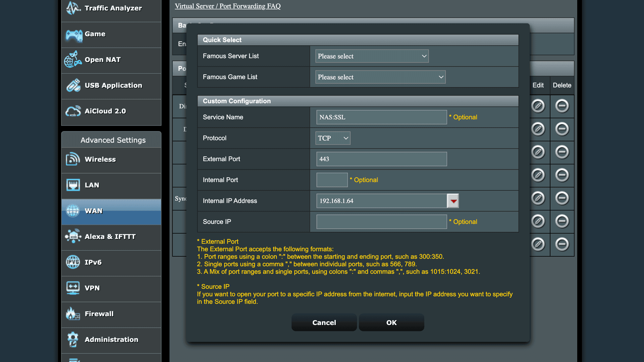
Task: Click the AiCloud 2.0 cloud icon
Action: click(x=73, y=111)
